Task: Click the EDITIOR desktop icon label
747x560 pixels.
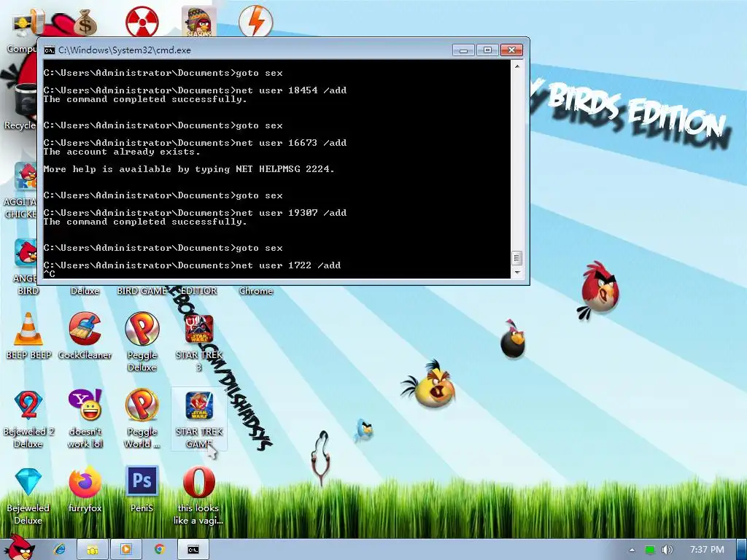Action: click(x=199, y=291)
